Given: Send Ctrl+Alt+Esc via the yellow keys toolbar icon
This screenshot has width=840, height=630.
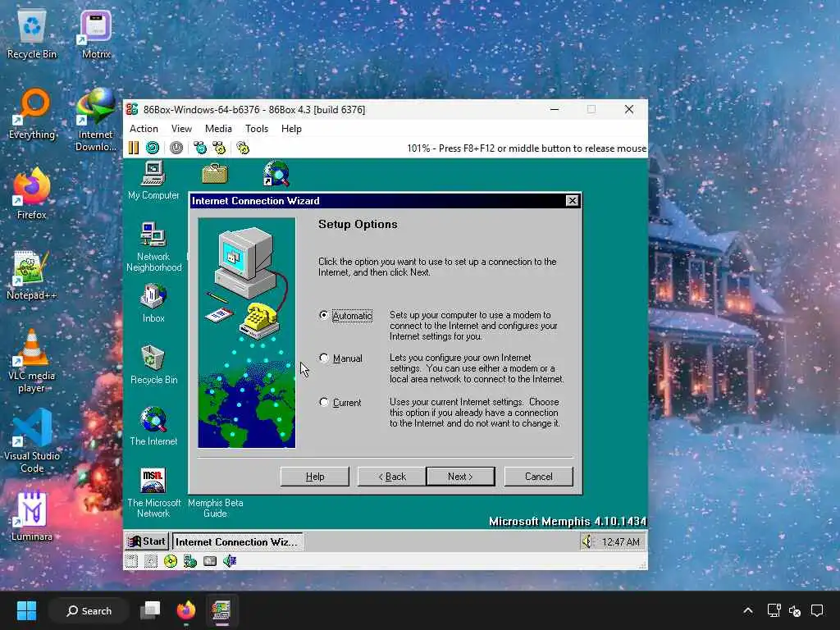Looking at the screenshot, I should click(219, 148).
